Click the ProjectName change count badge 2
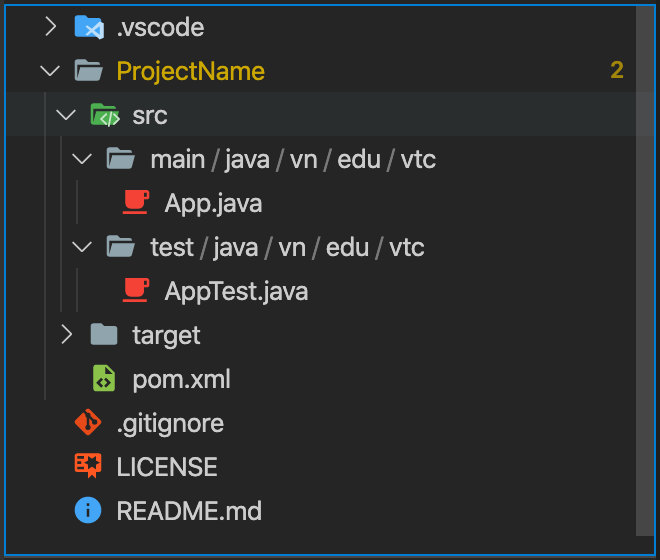660x560 pixels. point(617,70)
